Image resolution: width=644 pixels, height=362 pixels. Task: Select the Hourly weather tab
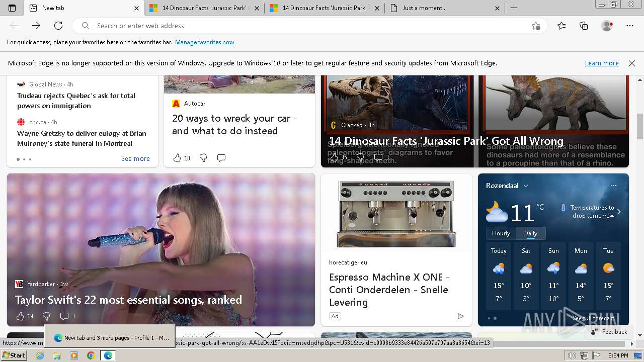pyautogui.click(x=501, y=233)
